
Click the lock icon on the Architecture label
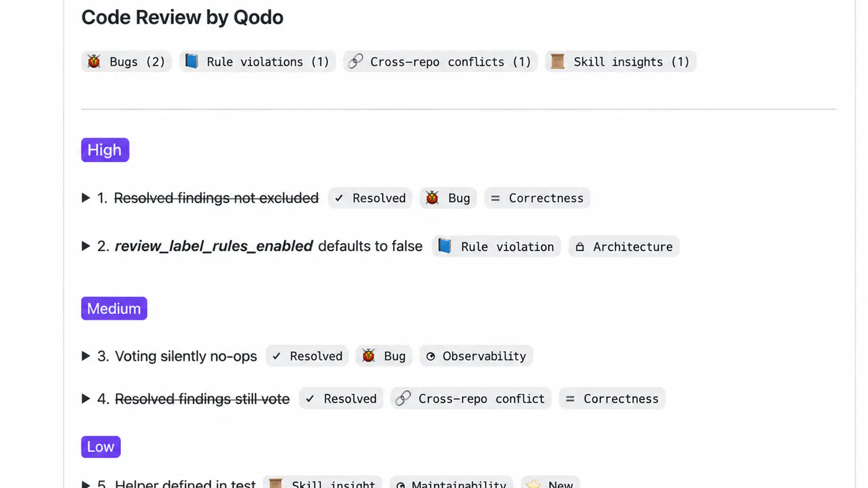[x=580, y=247]
